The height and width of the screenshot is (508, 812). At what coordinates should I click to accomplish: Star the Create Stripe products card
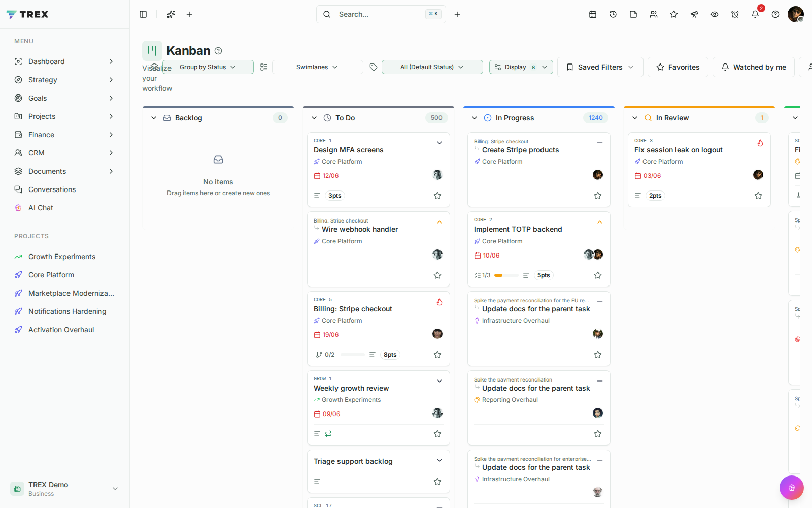[598, 196]
